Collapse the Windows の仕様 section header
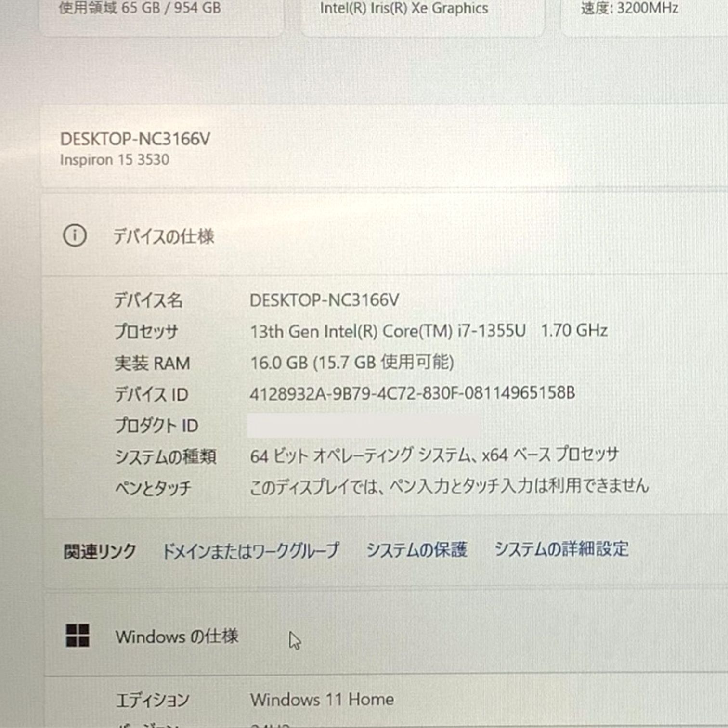728x728 pixels. click(x=386, y=636)
